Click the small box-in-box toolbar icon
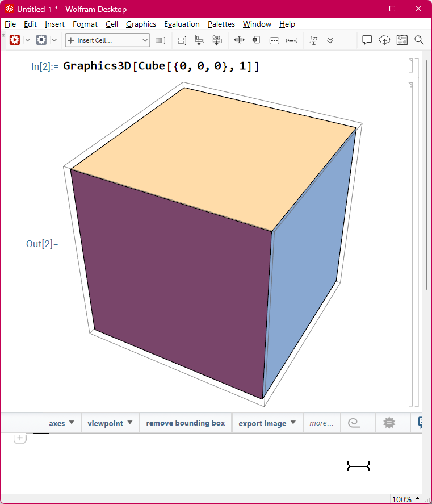432x504 pixels. click(x=256, y=40)
